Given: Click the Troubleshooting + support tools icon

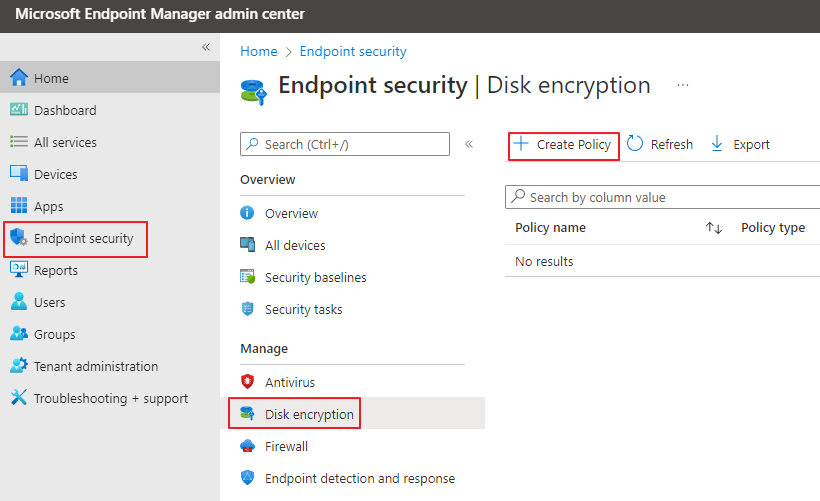Looking at the screenshot, I should click(x=19, y=398).
